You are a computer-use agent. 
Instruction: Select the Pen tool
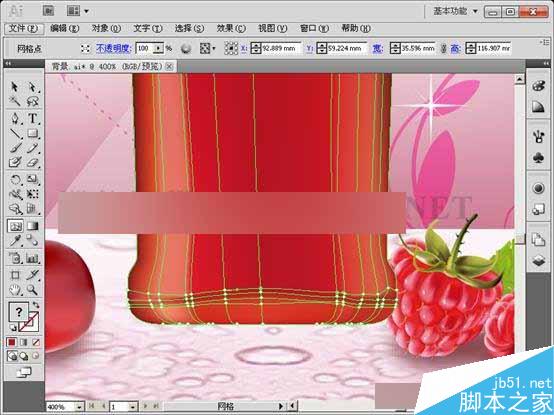[14, 118]
